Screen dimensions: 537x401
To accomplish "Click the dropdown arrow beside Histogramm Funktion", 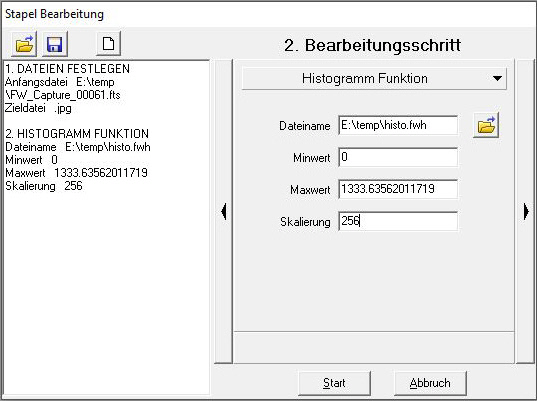I will pos(497,79).
